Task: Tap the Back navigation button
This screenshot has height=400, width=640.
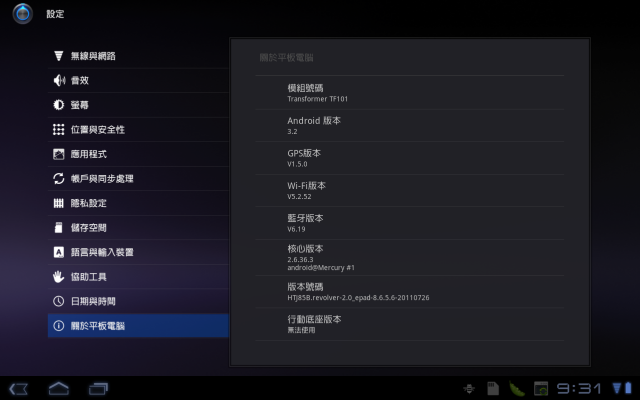Action: (19, 389)
